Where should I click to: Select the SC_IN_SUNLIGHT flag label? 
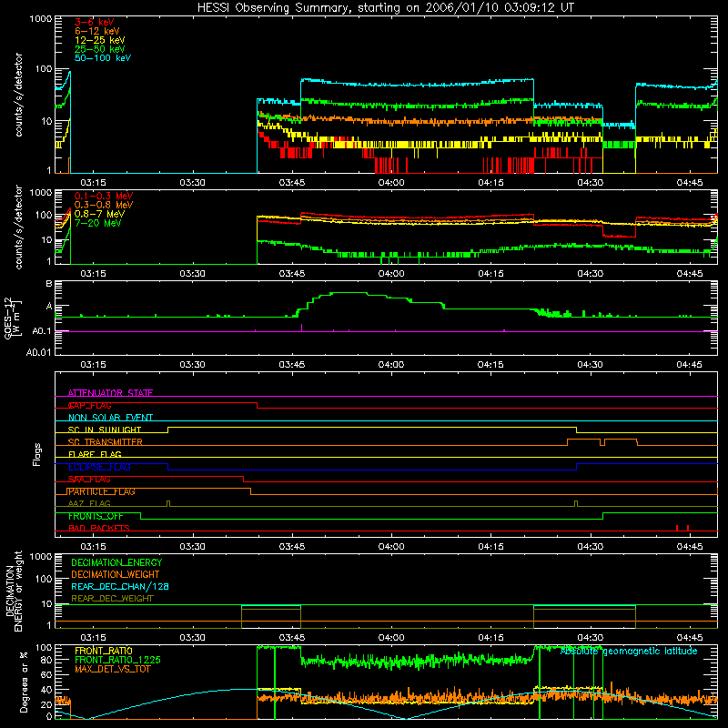click(x=105, y=430)
